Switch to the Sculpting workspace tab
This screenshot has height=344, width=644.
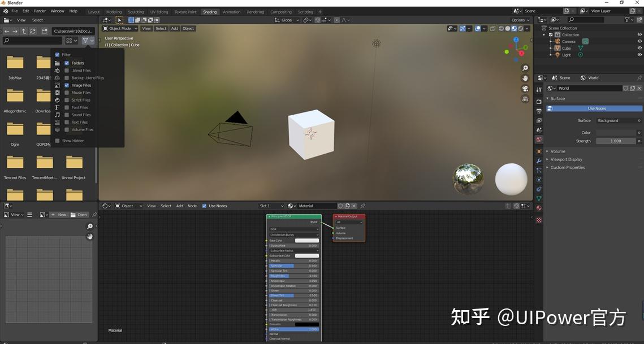136,11
